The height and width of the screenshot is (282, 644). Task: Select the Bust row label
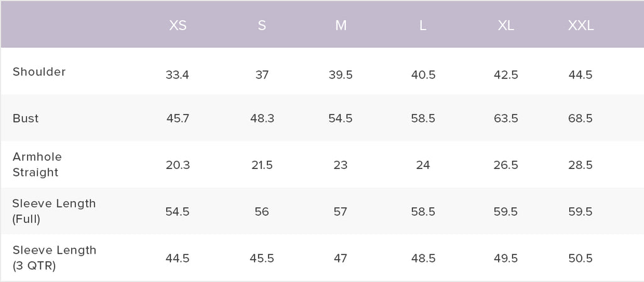[x=26, y=118]
